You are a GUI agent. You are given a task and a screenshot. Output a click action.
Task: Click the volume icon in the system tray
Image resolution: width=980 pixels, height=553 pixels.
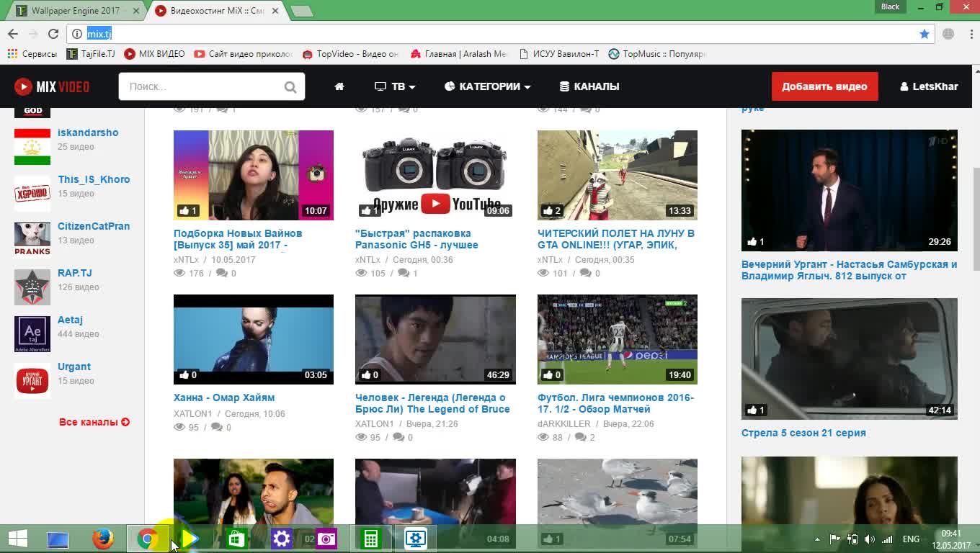[x=870, y=539]
